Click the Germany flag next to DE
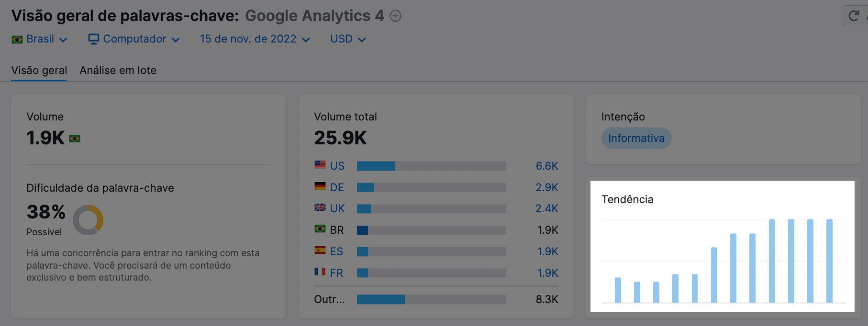The height and width of the screenshot is (326, 868). pos(319,187)
